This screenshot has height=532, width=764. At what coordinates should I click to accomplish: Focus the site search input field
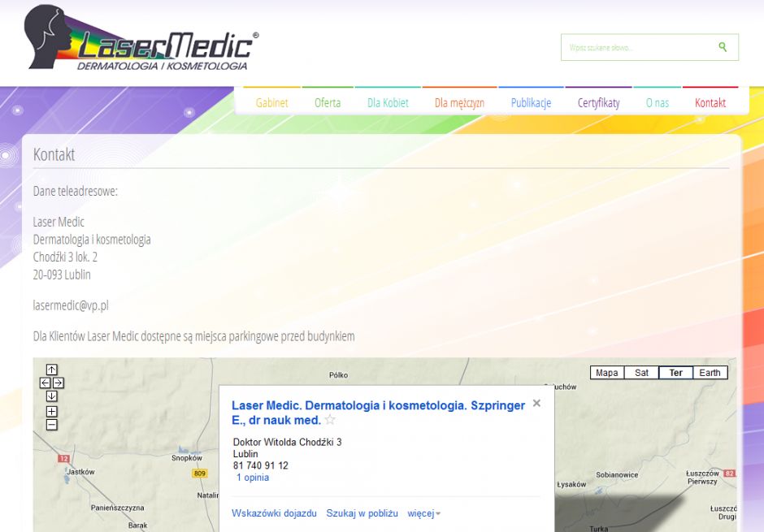(x=649, y=47)
